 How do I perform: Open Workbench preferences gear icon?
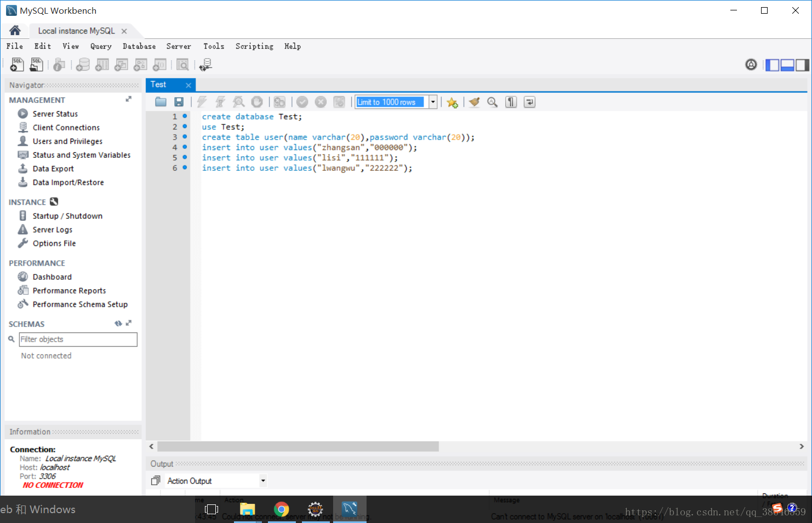751,65
